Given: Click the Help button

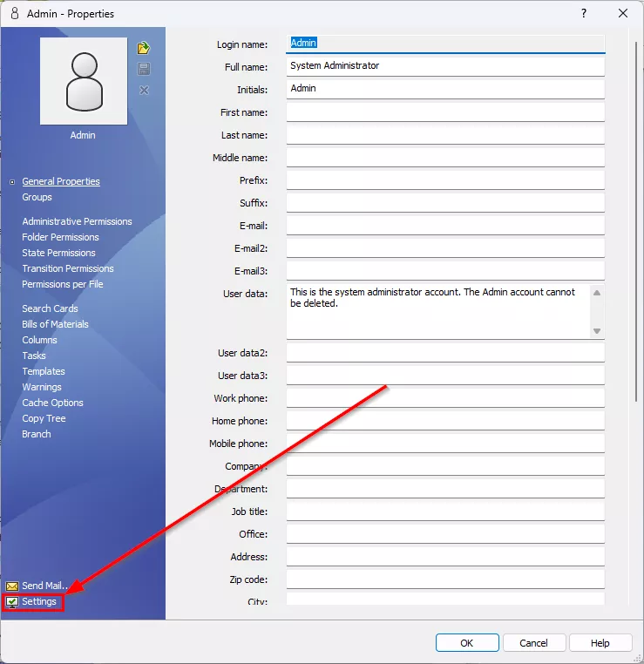Looking at the screenshot, I should pyautogui.click(x=600, y=643).
